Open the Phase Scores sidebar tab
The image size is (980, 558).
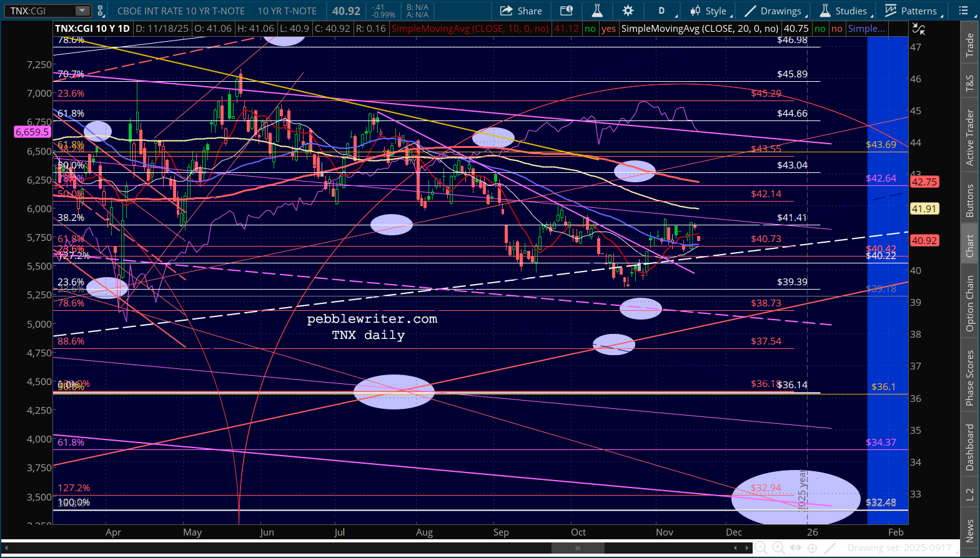click(970, 378)
